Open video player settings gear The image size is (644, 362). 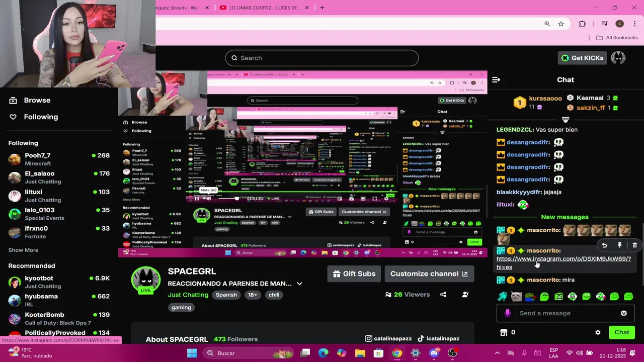click(386, 199)
